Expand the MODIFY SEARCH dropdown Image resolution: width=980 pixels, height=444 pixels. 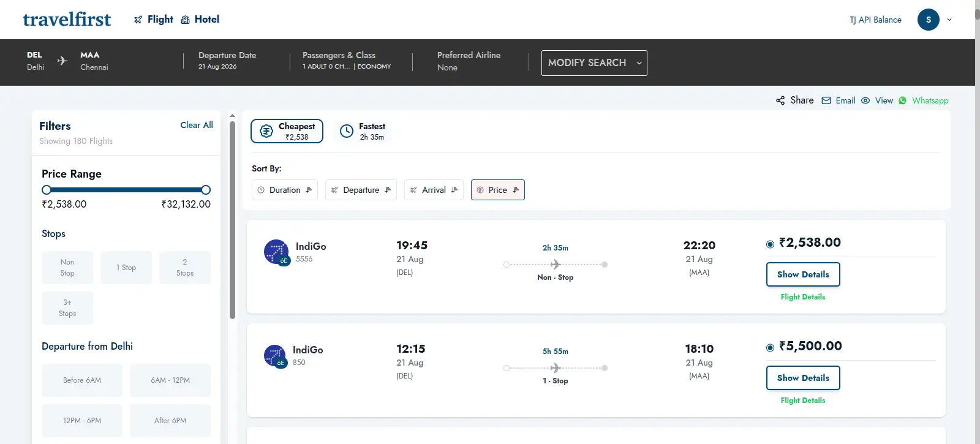tap(594, 63)
